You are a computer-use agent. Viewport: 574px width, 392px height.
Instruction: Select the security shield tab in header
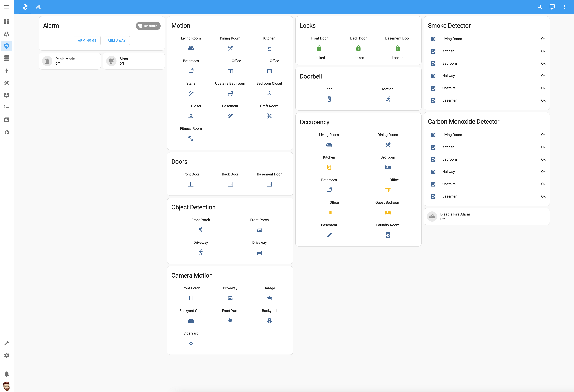coord(25,7)
